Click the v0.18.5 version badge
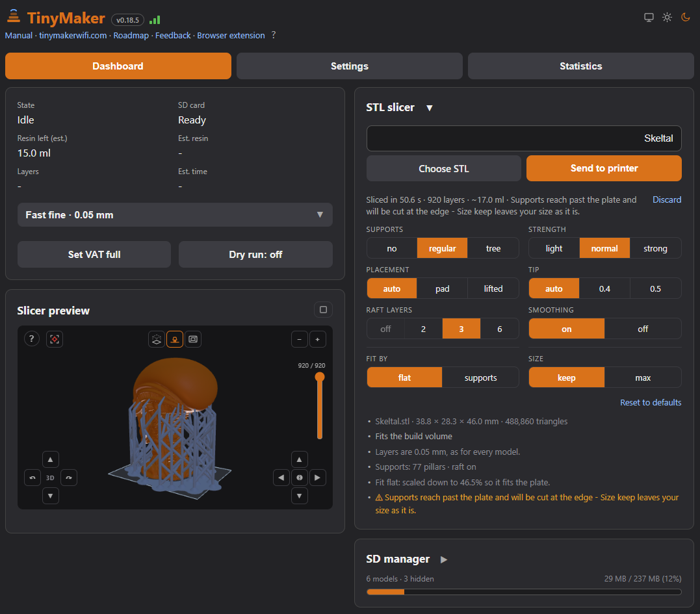The width and height of the screenshot is (700, 614). (x=127, y=20)
